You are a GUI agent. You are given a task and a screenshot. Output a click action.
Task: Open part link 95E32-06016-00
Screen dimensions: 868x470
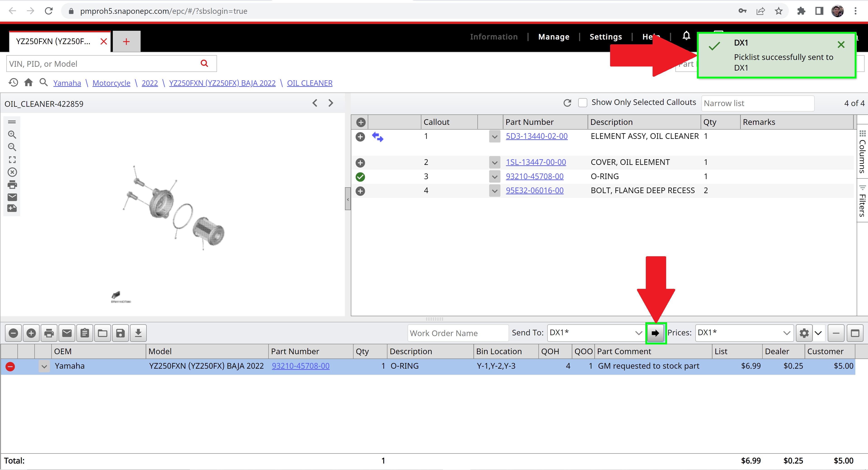click(x=534, y=190)
